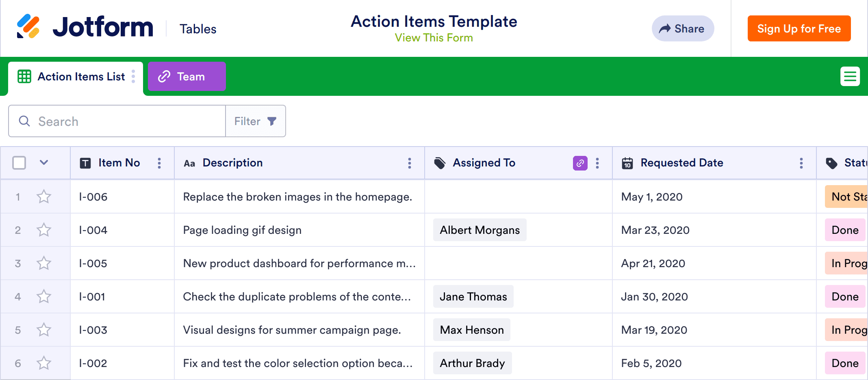Open the hamburger menu on green bar
This screenshot has height=380, width=868.
coord(850,76)
